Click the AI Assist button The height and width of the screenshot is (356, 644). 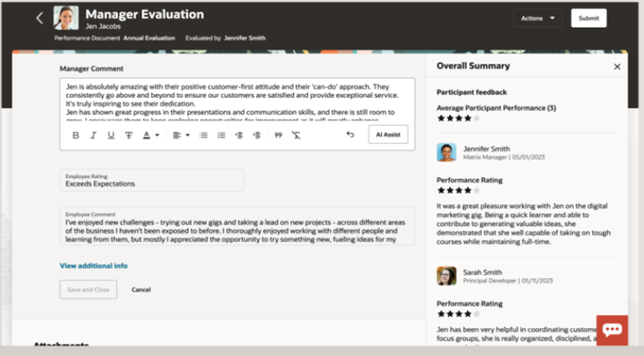click(388, 135)
